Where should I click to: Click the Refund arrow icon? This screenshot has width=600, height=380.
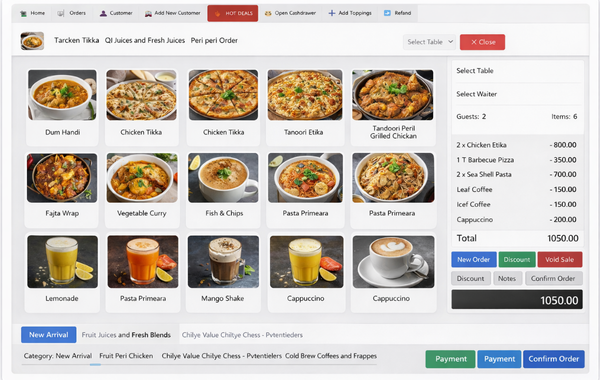coord(387,13)
